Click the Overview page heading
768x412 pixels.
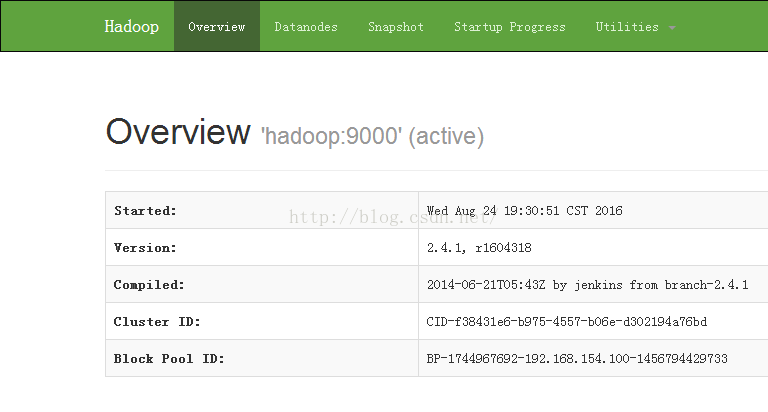coord(178,132)
